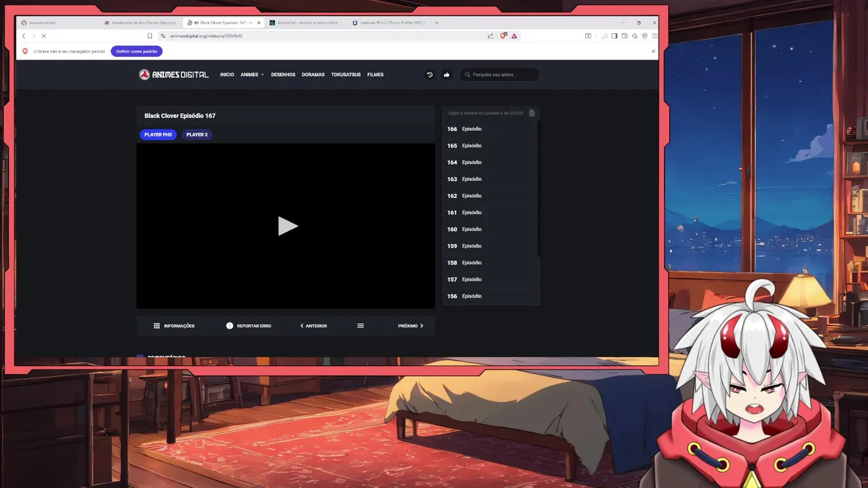Open Brave Wallet icon

click(625, 36)
